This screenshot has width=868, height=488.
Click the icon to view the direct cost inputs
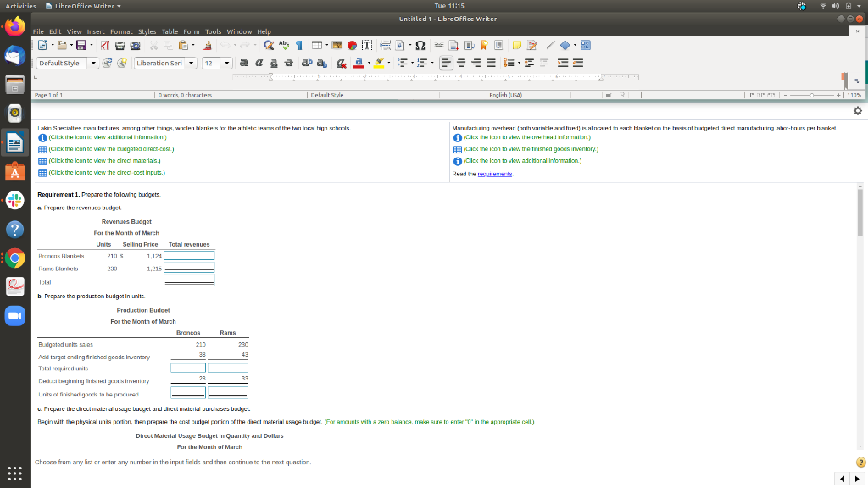pyautogui.click(x=42, y=173)
